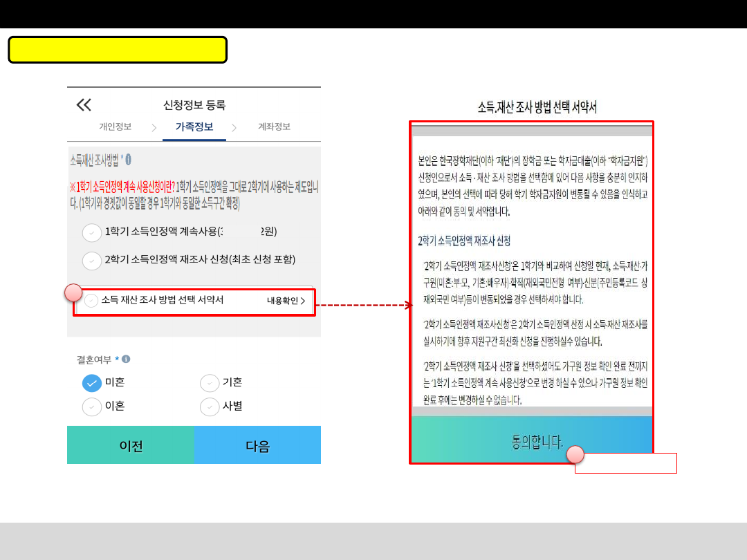Select 2학기 소득인정액 재조사 신청 option
Screen dimensions: 747x560
pos(92,261)
